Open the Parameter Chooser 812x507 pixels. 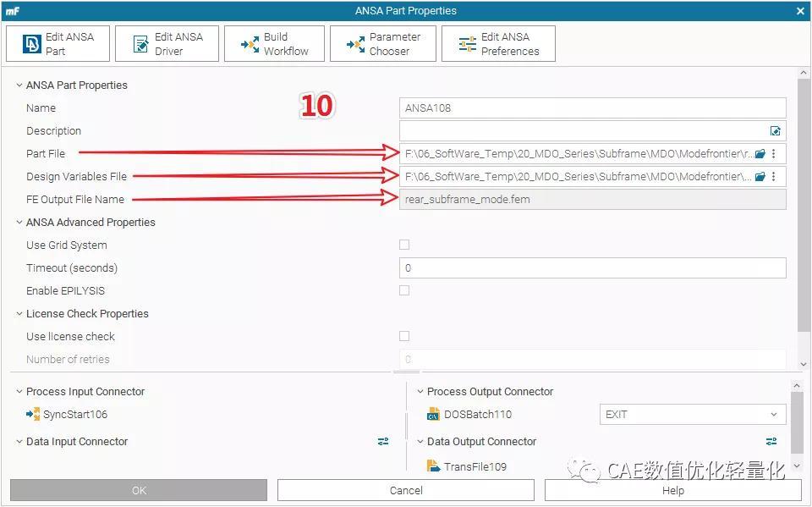[383, 44]
